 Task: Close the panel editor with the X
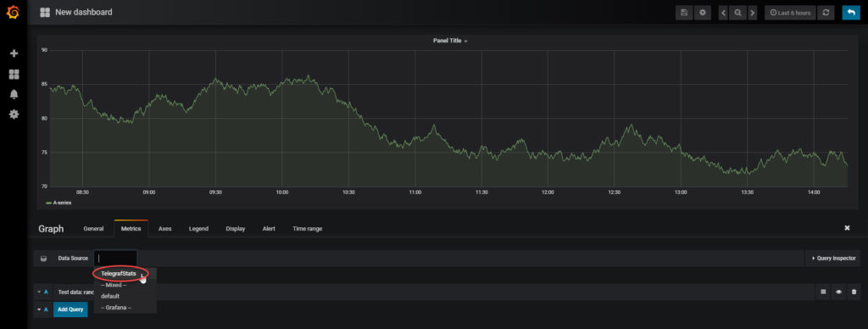point(847,227)
